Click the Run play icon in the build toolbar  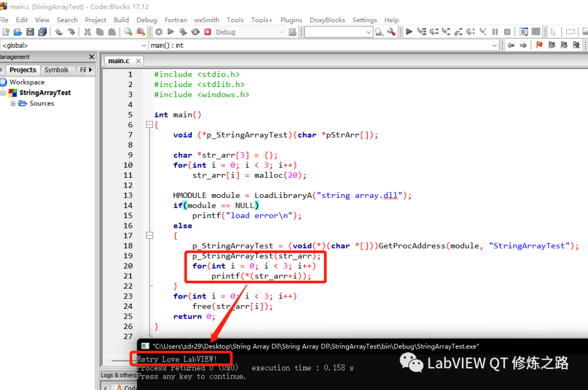pyautogui.click(x=170, y=32)
